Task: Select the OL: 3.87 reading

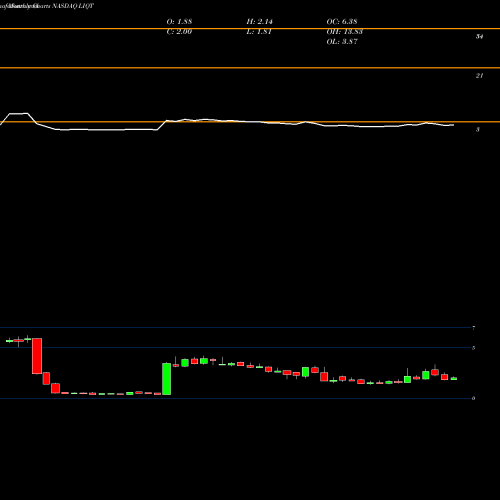Action: pos(342,42)
